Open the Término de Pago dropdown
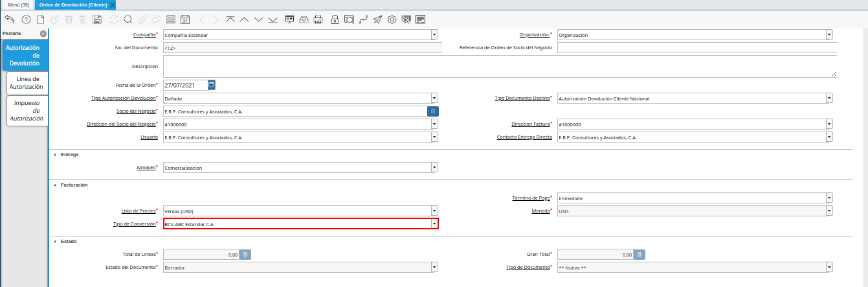Viewport: 868px width, 287px height. point(829,198)
